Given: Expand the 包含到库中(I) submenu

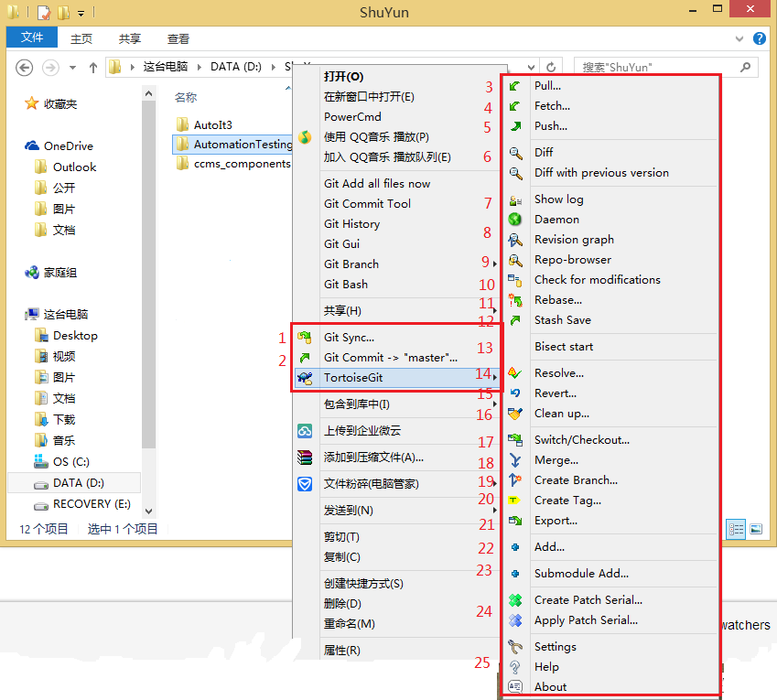Looking at the screenshot, I should [494, 404].
